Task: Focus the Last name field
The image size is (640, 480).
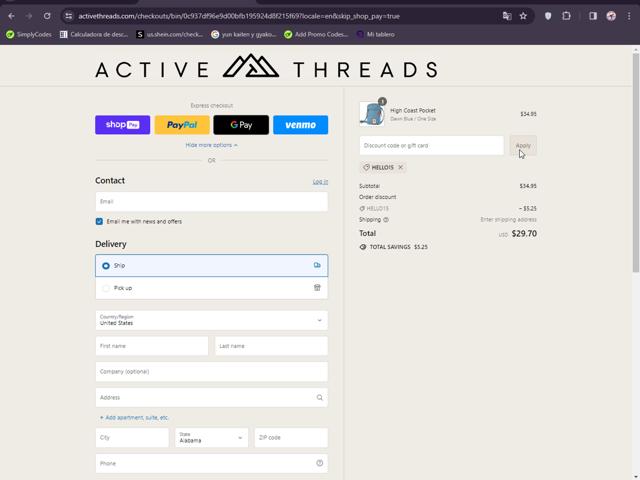Action: coord(271,346)
